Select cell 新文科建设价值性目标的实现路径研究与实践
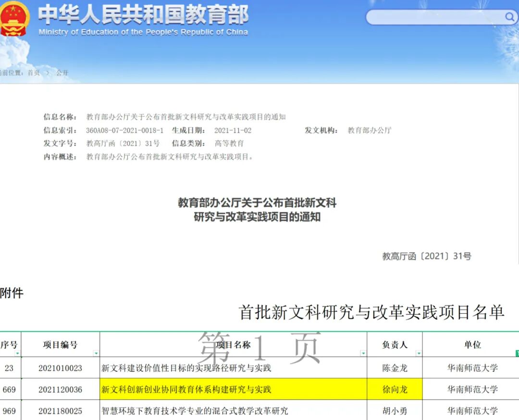Screen dimensions: 519x420 (234, 368)
